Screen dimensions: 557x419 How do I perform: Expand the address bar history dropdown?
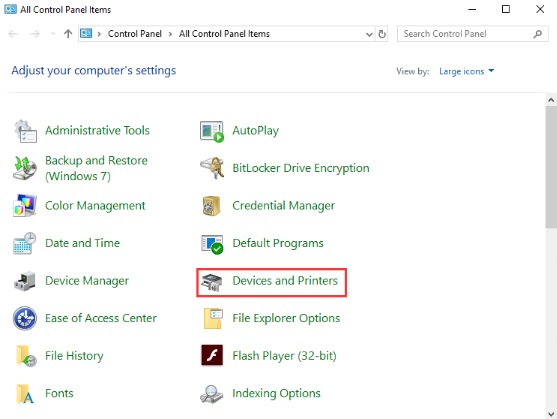[x=369, y=34]
